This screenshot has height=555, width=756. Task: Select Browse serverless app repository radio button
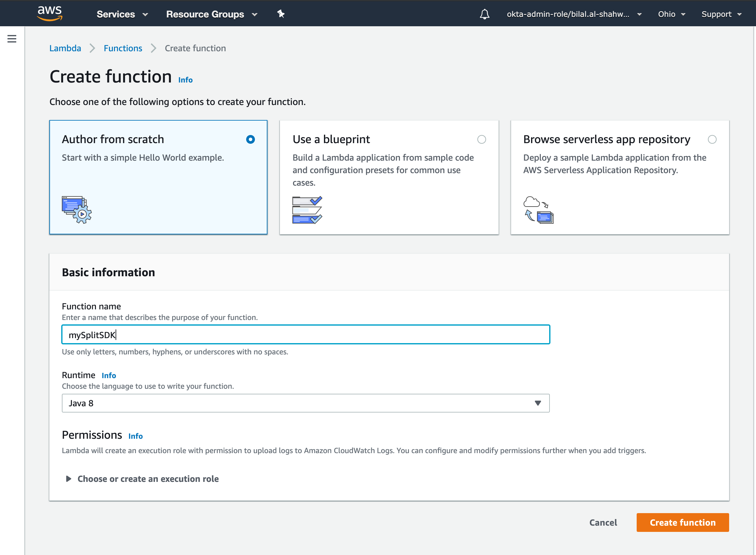[712, 139]
